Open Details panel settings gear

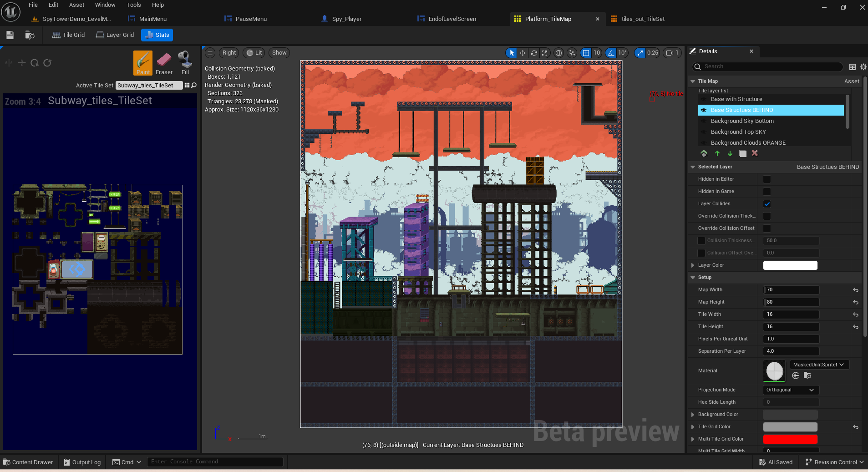click(863, 67)
